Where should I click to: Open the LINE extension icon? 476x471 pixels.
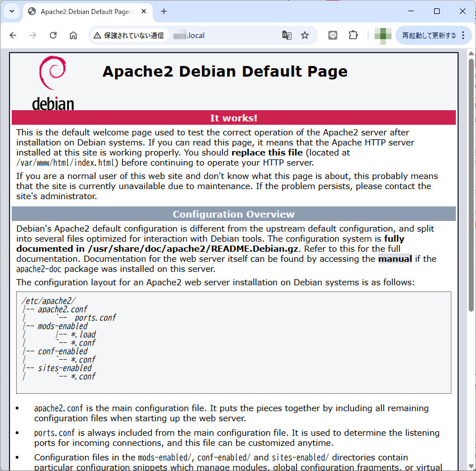click(x=333, y=35)
